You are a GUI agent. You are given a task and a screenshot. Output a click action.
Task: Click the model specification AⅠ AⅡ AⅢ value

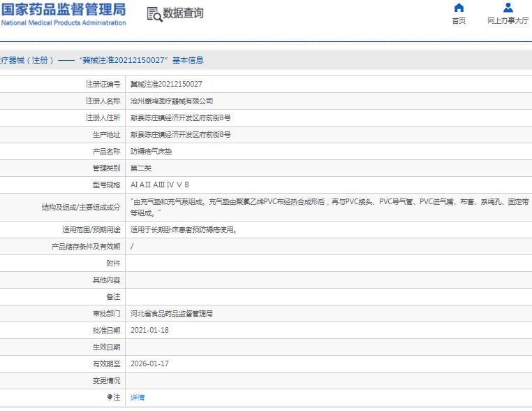[159, 185]
